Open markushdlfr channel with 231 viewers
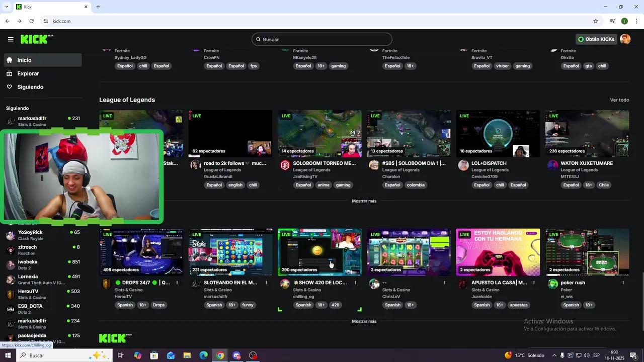Screen dimensions: 644x362 click(43, 121)
